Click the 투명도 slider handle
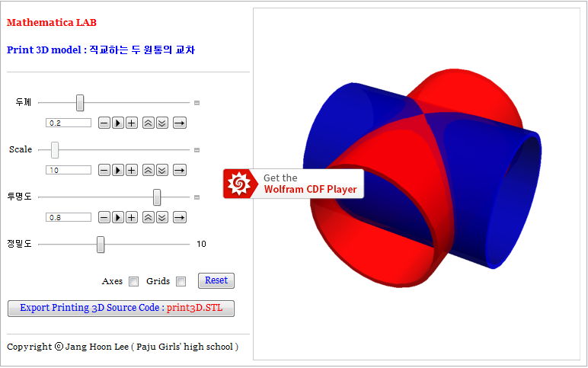 tap(157, 197)
